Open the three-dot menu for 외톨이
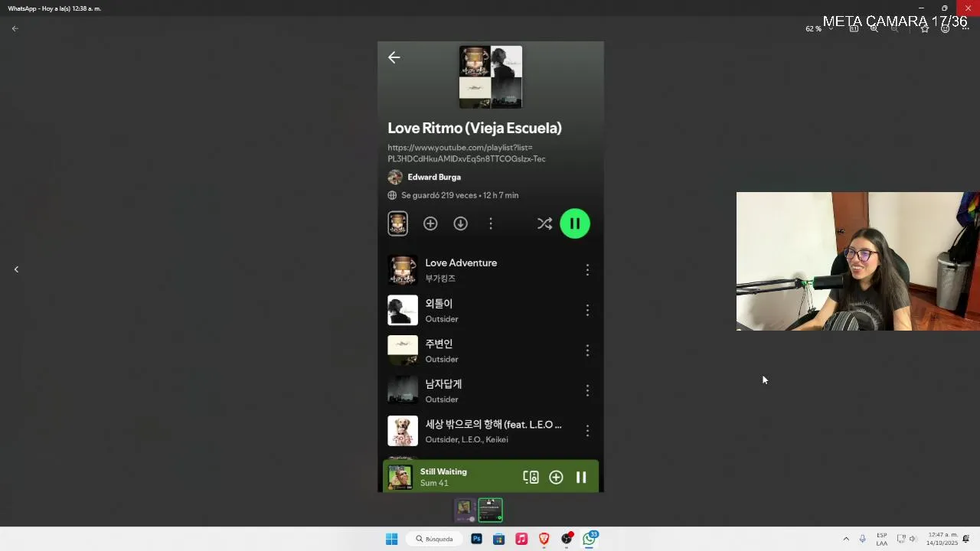The width and height of the screenshot is (980, 551). point(587,310)
